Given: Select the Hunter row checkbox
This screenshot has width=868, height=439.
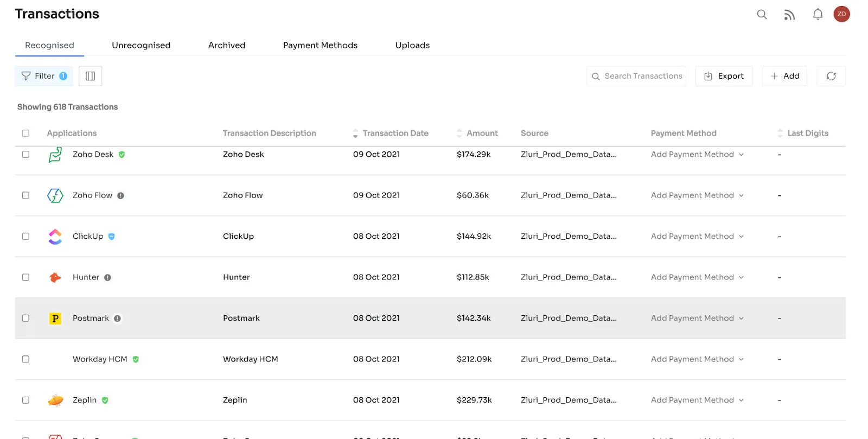Looking at the screenshot, I should tap(25, 277).
